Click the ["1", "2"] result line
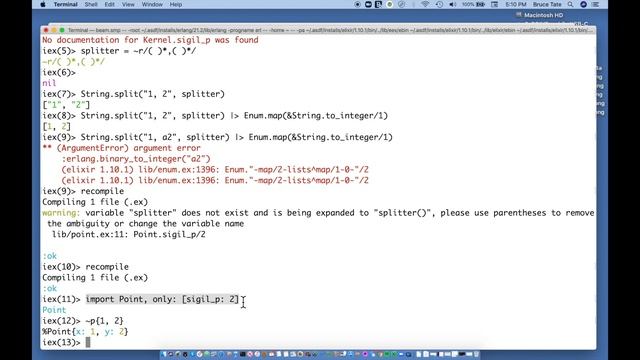Screen dimensions: 640x360 [66, 105]
